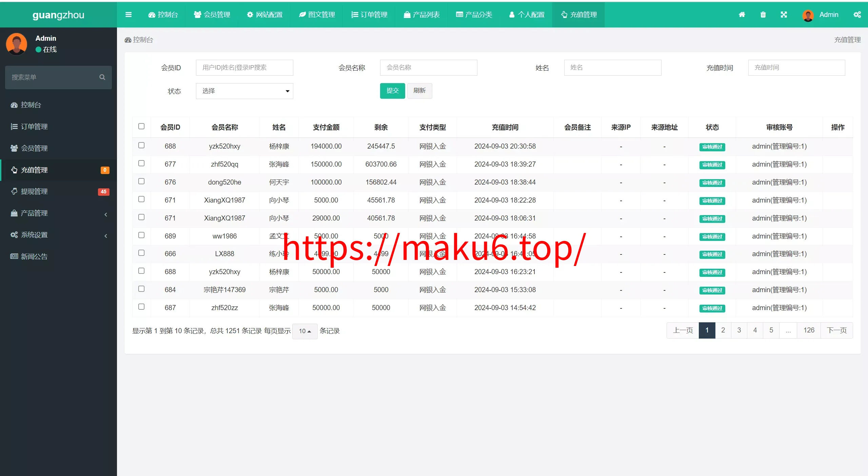
Task: Tick checkbox for row 666 LX888
Action: click(x=141, y=253)
